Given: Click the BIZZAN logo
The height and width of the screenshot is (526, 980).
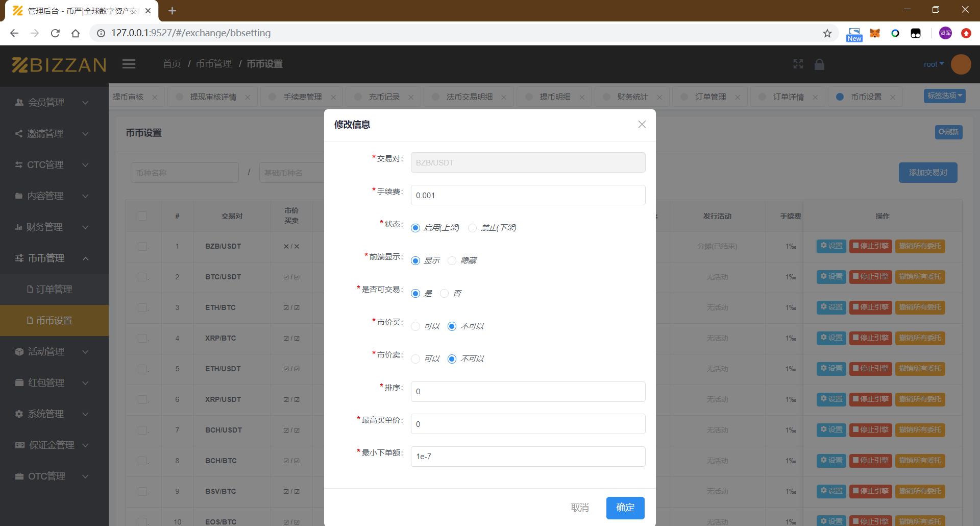Looking at the screenshot, I should pyautogui.click(x=59, y=65).
